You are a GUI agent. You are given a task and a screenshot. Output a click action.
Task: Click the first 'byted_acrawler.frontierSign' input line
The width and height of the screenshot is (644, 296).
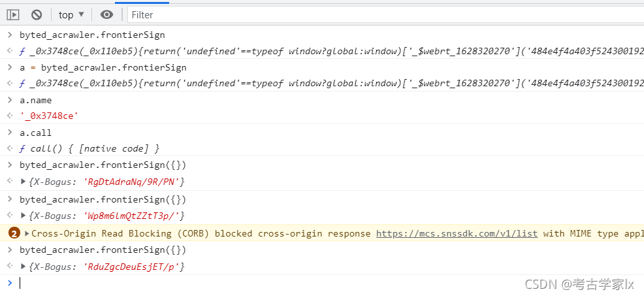click(92, 35)
